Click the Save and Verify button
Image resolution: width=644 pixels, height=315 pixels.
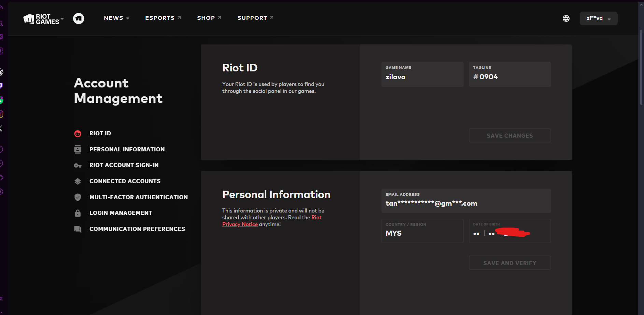(509, 263)
